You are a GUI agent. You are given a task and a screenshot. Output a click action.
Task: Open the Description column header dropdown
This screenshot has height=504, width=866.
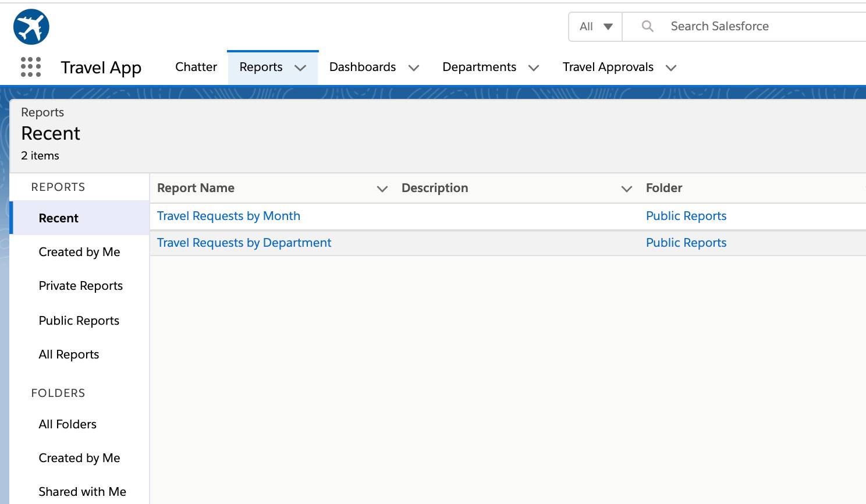[627, 189]
